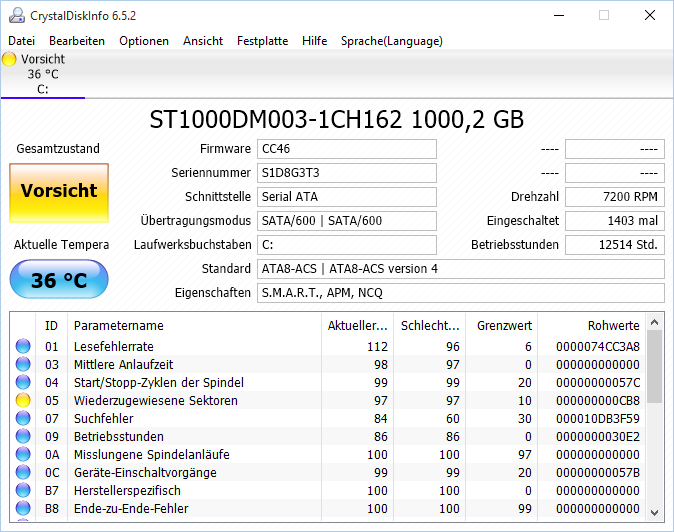Click blue status icon for Mittlere Anlaufzeit
This screenshot has height=532, width=674.
click(x=23, y=364)
